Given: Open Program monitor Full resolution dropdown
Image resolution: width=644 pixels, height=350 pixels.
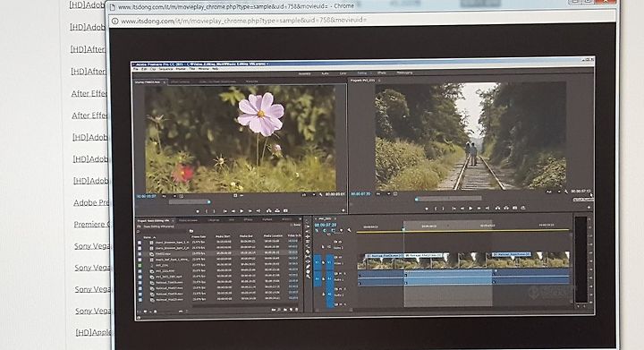Looking at the screenshot, I should coord(554,192).
